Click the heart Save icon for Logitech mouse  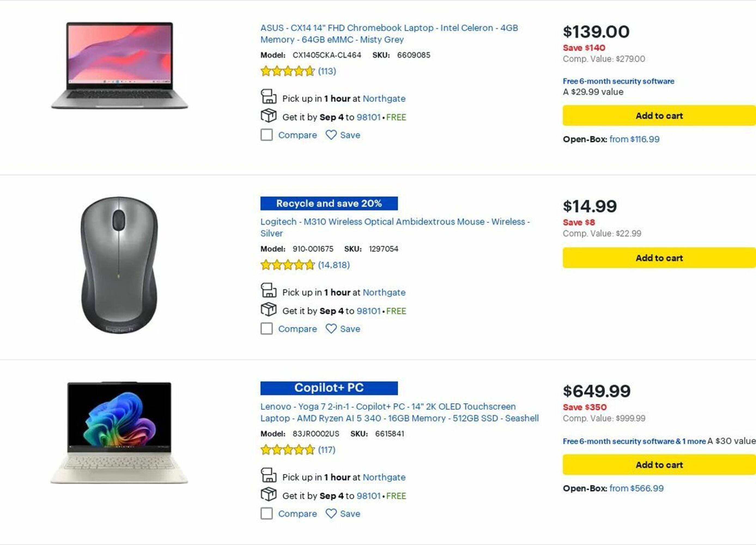[x=331, y=329]
